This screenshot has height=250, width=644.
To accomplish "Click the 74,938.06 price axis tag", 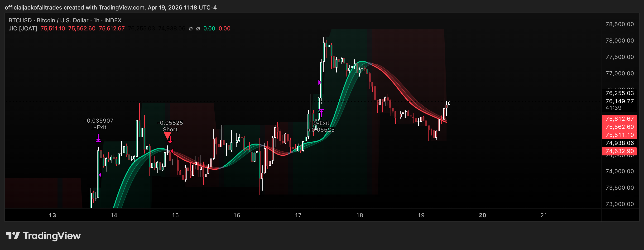I will (620, 143).
